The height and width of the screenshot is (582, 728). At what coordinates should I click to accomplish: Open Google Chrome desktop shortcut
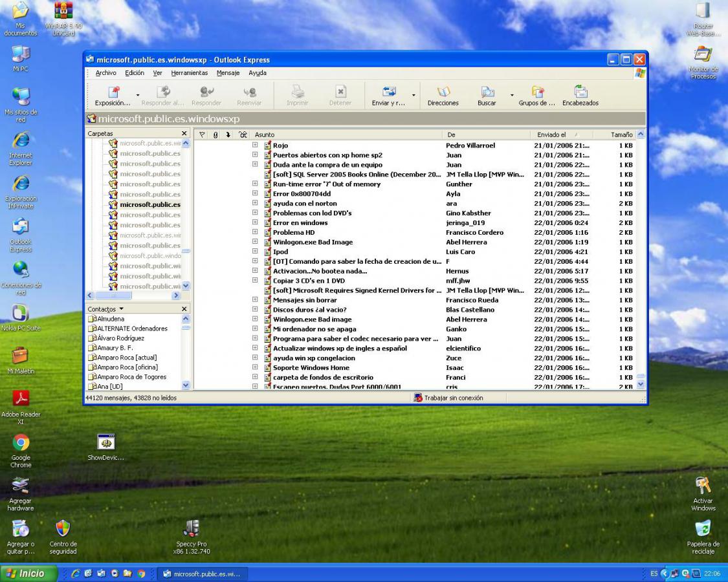click(x=21, y=444)
